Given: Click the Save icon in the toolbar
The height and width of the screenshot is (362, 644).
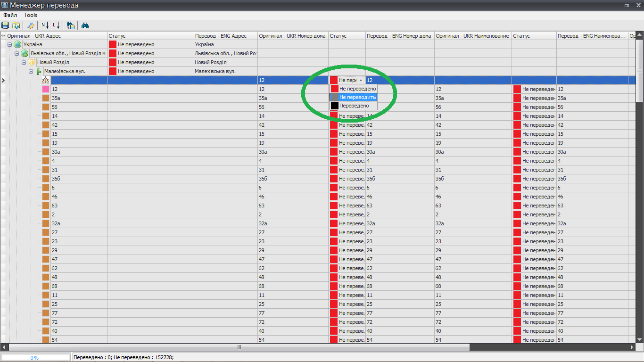Looking at the screenshot, I should click(5, 25).
